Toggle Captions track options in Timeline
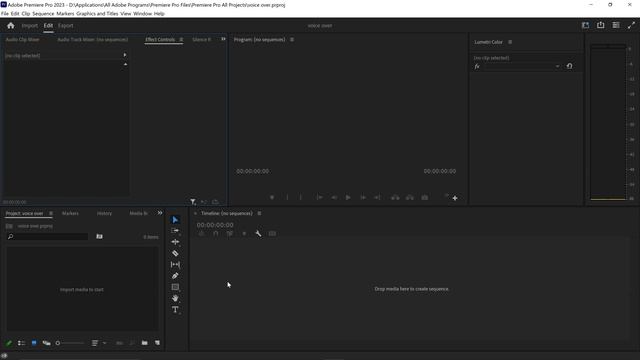Image resolution: width=640 pixels, height=360 pixels. [x=272, y=233]
